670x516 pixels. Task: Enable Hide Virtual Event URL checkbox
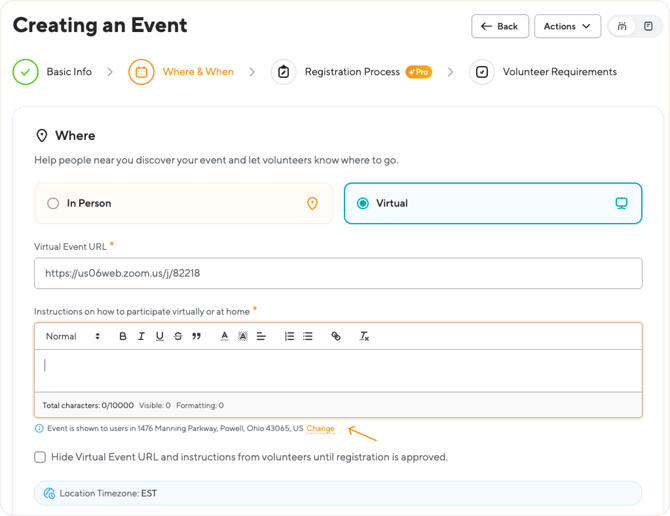point(40,457)
